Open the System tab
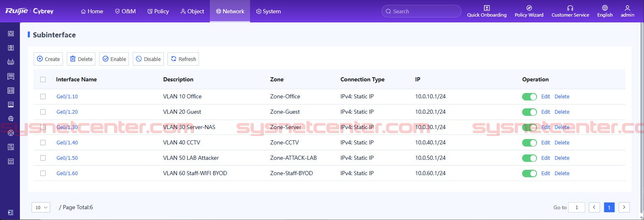The height and width of the screenshot is (220, 644). [269, 11]
